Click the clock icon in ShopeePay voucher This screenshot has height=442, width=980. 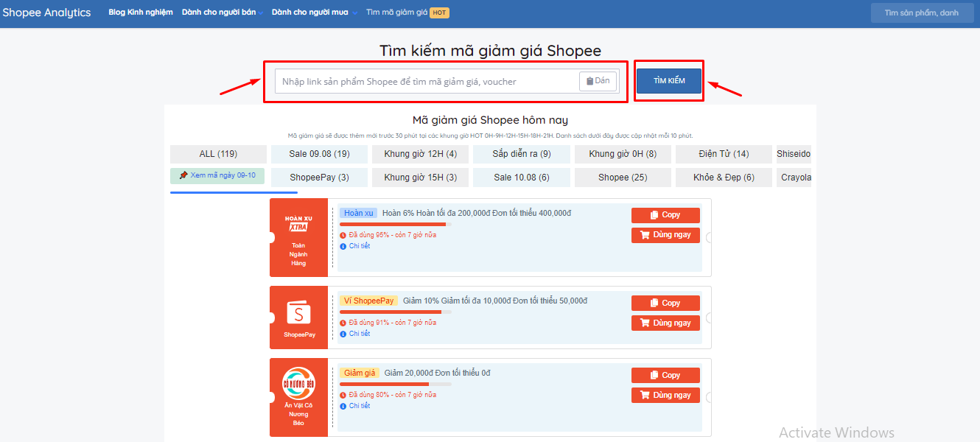pos(343,323)
